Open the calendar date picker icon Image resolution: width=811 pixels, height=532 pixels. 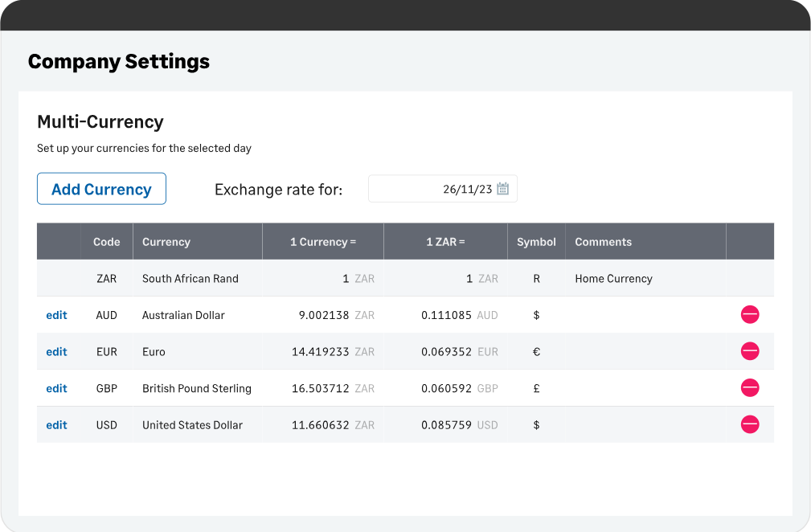[x=502, y=189]
